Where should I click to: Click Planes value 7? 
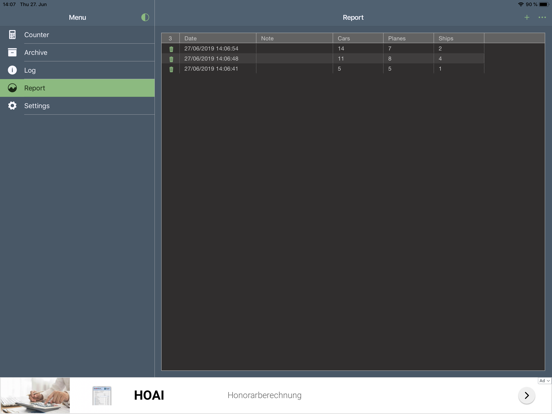[x=390, y=49]
